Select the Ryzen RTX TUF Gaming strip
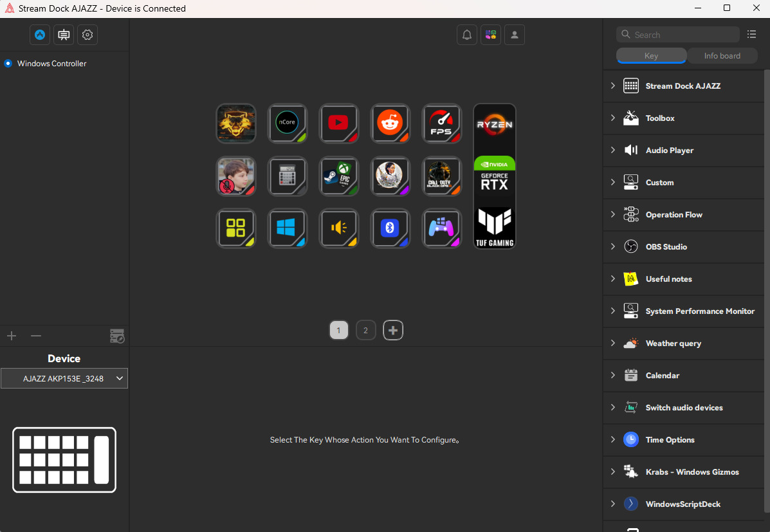The image size is (770, 532). (x=495, y=176)
